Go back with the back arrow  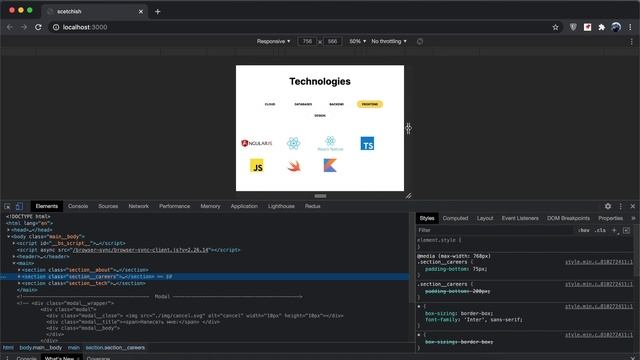(x=10, y=27)
